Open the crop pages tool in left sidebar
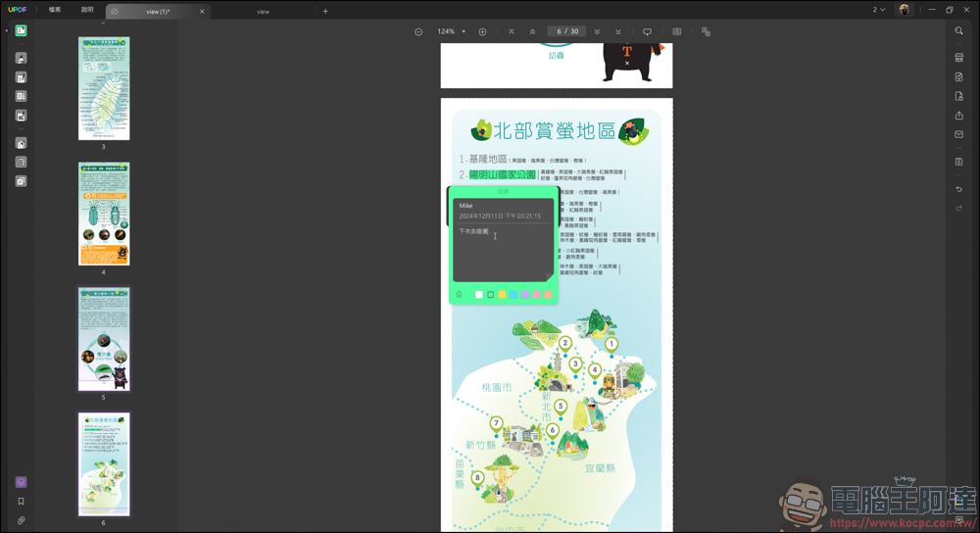This screenshot has width=980, height=533. pyautogui.click(x=21, y=163)
